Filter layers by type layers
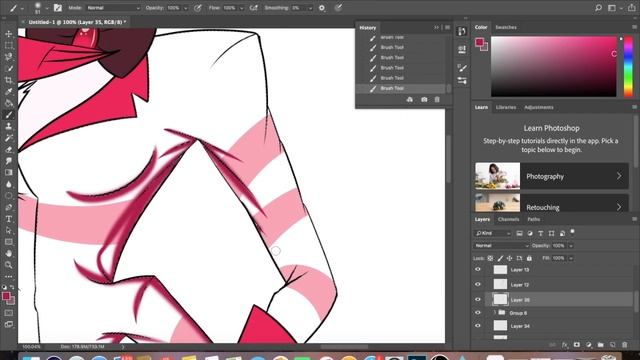This screenshot has height=360, width=640. (540, 233)
